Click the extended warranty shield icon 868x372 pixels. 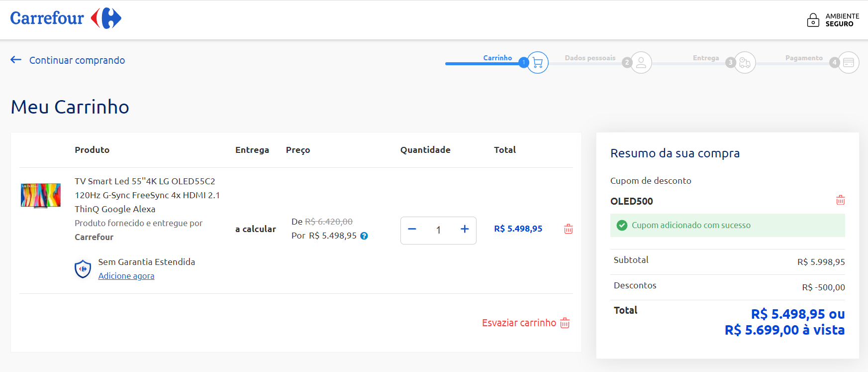[x=83, y=269]
